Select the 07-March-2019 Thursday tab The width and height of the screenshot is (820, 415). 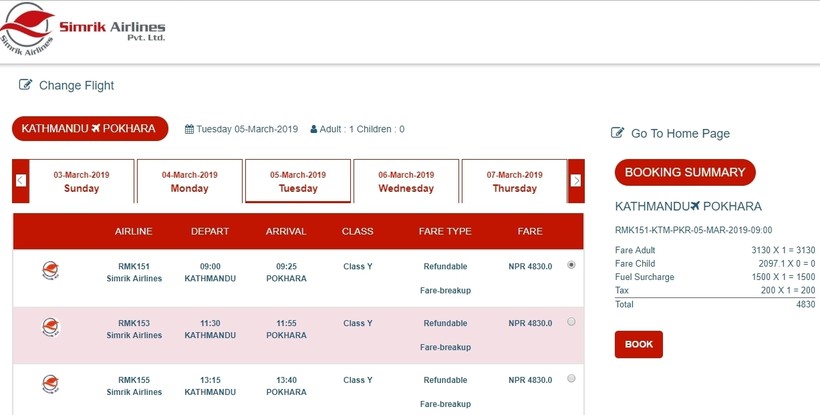point(514,181)
